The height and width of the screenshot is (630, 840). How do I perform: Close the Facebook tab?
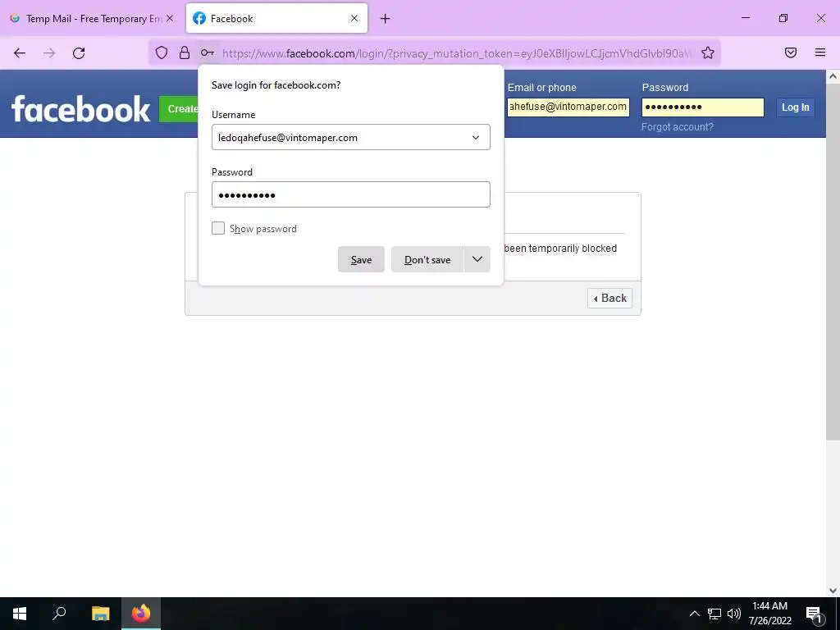click(x=354, y=18)
